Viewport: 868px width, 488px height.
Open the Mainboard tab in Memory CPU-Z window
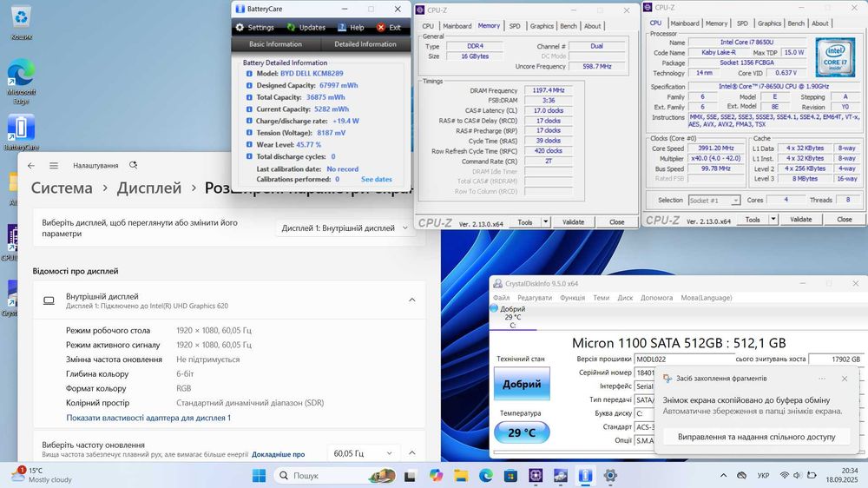(457, 26)
